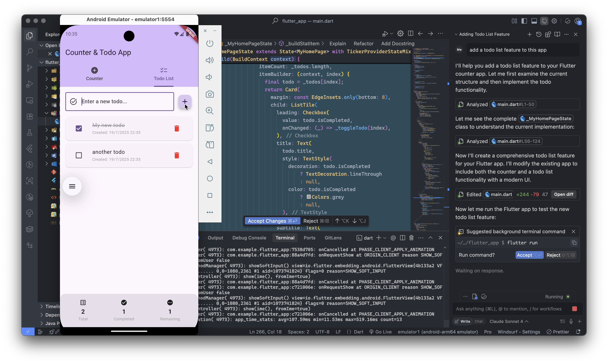Open the GitLens panel tab
Image resolution: width=608 pixels, height=364 pixels.
point(333,238)
